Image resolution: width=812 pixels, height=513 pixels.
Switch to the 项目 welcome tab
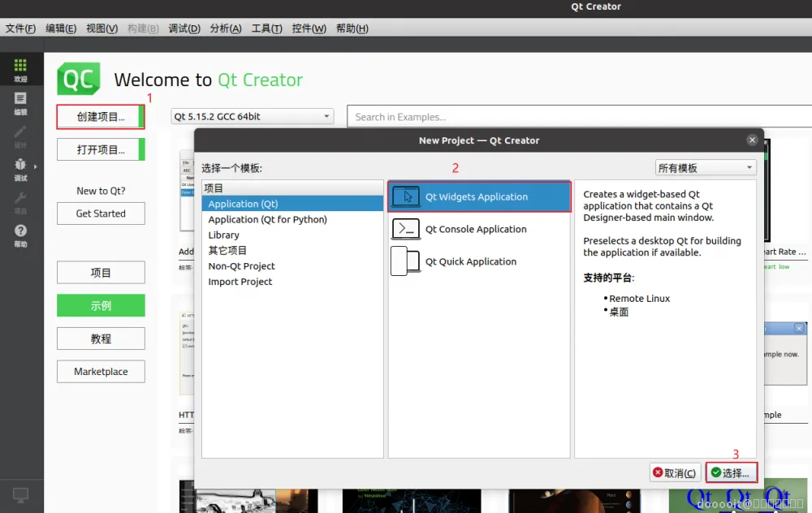click(x=101, y=272)
